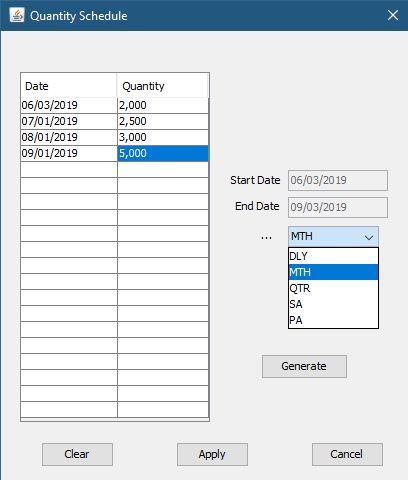Pick SA from the frequency options
The image size is (408, 480).
333,304
